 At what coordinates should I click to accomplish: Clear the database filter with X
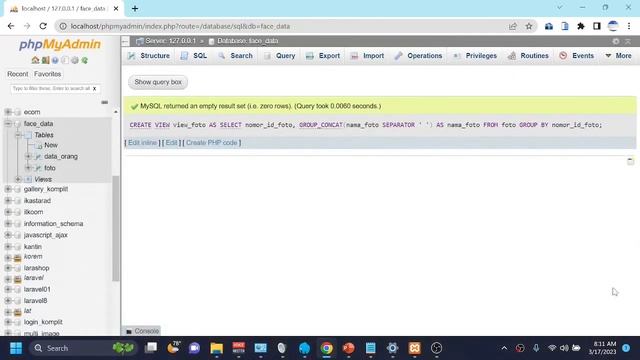click(95, 89)
